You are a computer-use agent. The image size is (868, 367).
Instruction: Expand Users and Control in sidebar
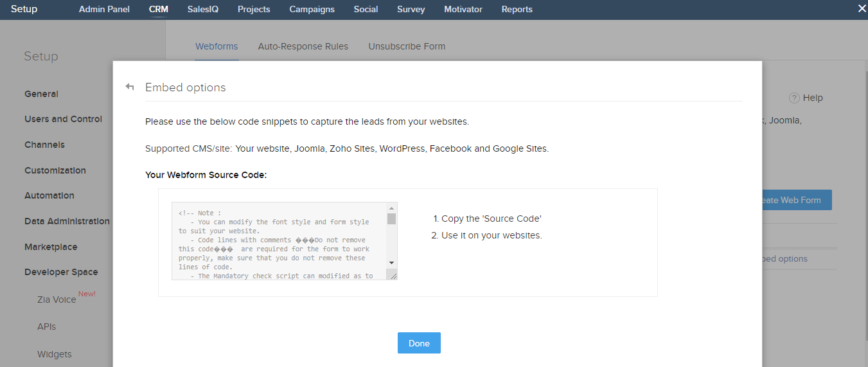(63, 119)
